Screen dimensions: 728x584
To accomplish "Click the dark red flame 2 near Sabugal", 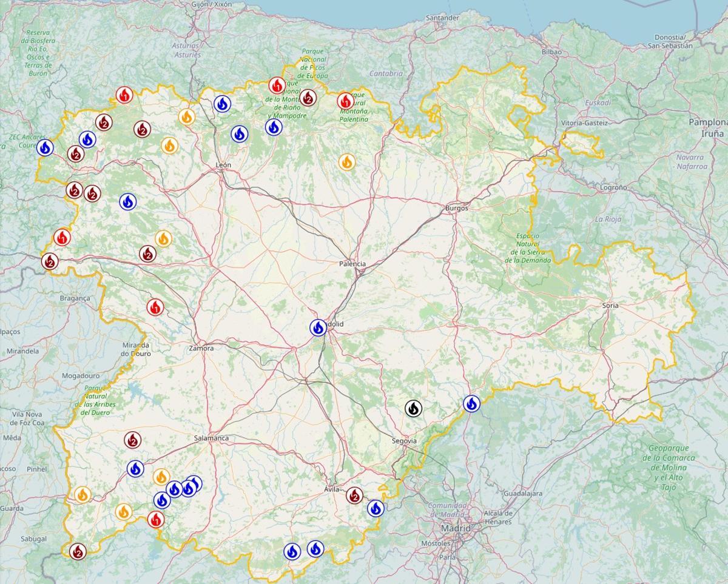I will [78, 551].
